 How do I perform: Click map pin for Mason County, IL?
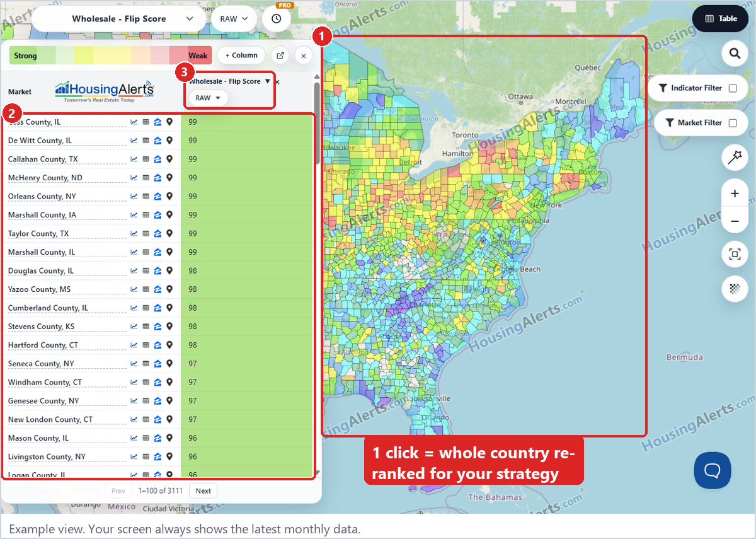point(169,438)
